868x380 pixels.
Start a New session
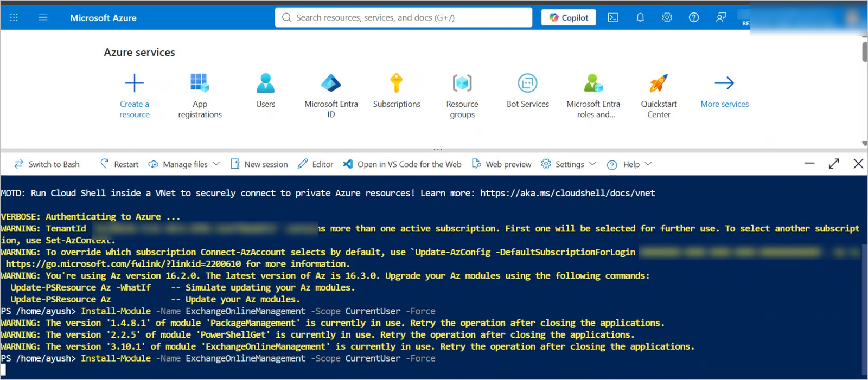259,164
